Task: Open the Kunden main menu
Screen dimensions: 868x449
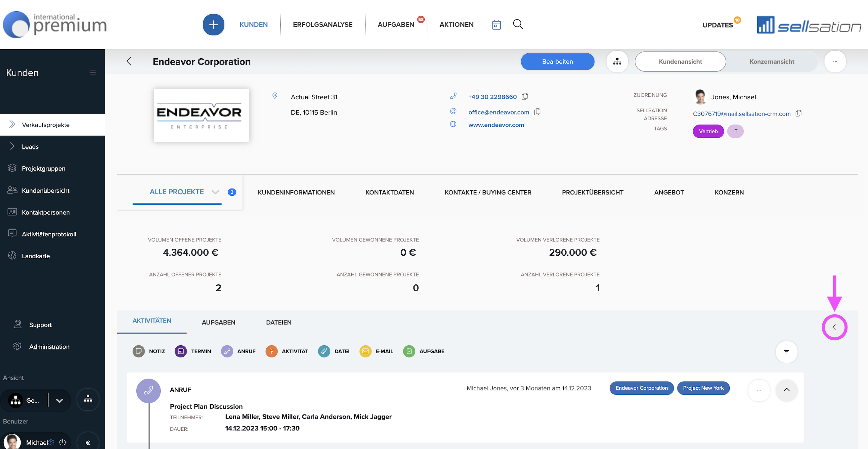Action: pos(253,25)
